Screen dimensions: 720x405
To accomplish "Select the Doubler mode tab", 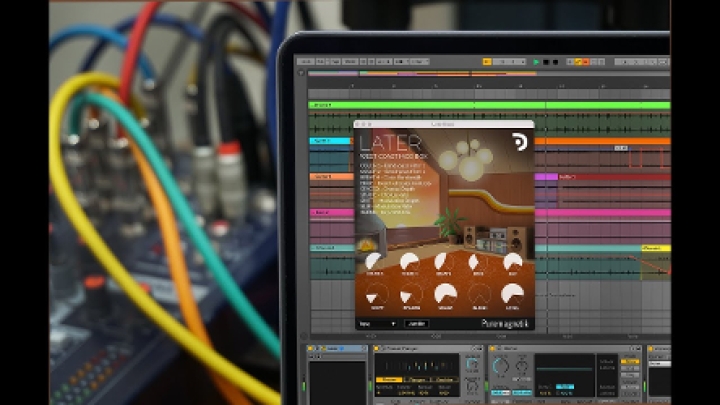I will 444,380.
